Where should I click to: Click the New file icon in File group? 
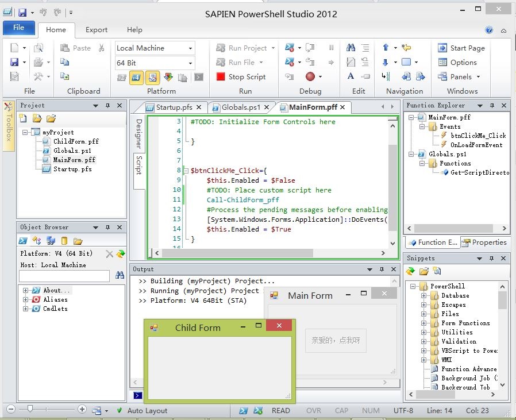pos(14,48)
